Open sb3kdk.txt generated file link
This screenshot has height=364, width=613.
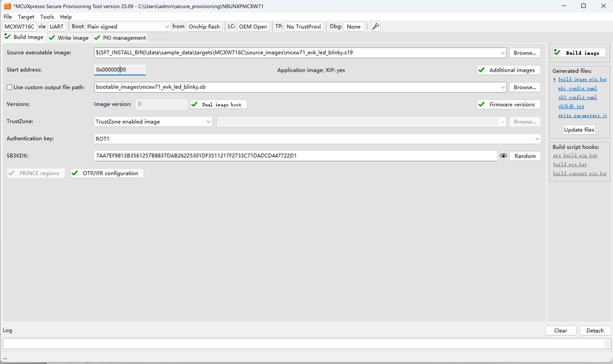571,107
